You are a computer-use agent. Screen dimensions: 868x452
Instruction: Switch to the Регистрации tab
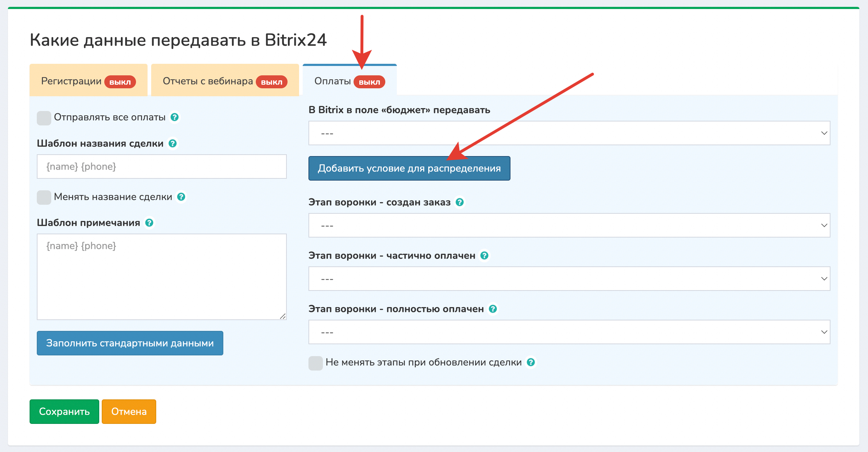[88, 80]
